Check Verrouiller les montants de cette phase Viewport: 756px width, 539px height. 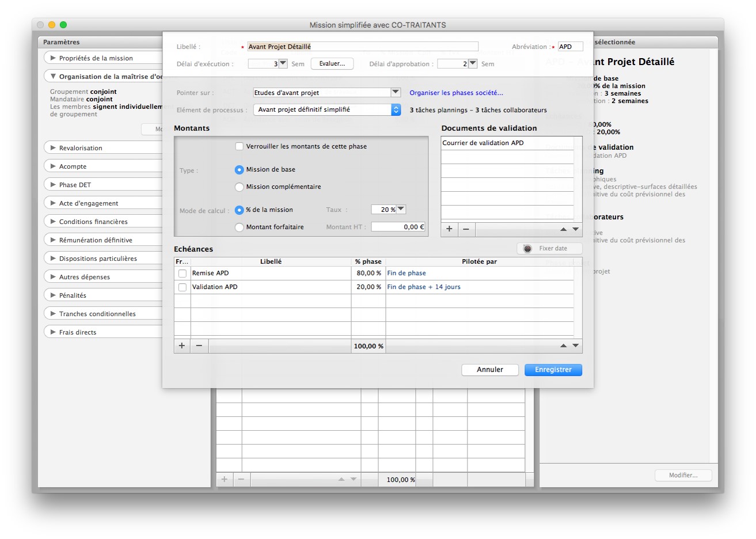[240, 146]
